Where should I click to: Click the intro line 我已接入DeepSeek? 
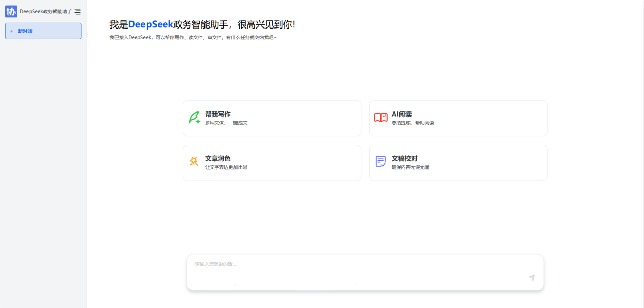[193, 37]
